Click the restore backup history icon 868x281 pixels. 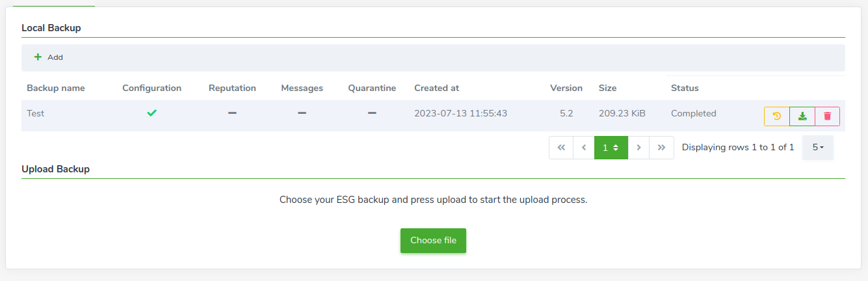777,116
